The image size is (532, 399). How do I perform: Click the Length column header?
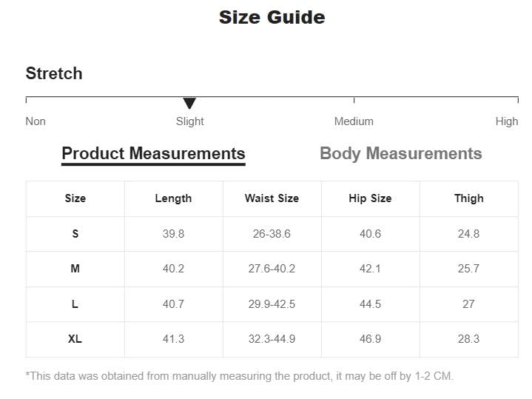(x=173, y=198)
